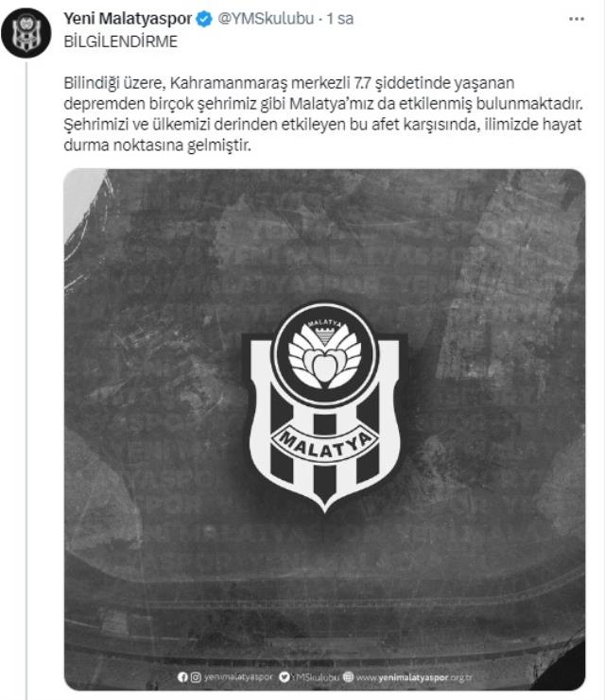Click the 'yenimalatyaspor' social handle in footer
This screenshot has height=700, width=605.
[238, 677]
